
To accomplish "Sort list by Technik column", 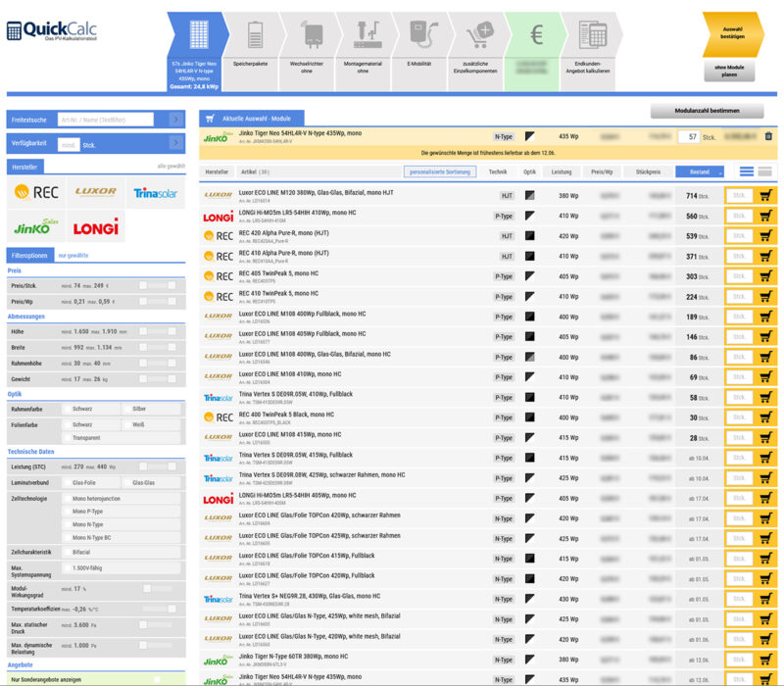I will pos(498,172).
